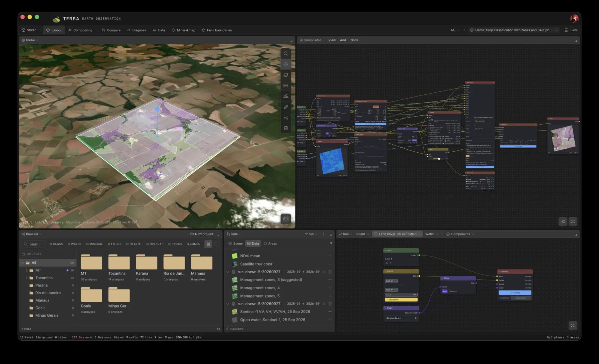Click the round view-mode button on globe

286,219
